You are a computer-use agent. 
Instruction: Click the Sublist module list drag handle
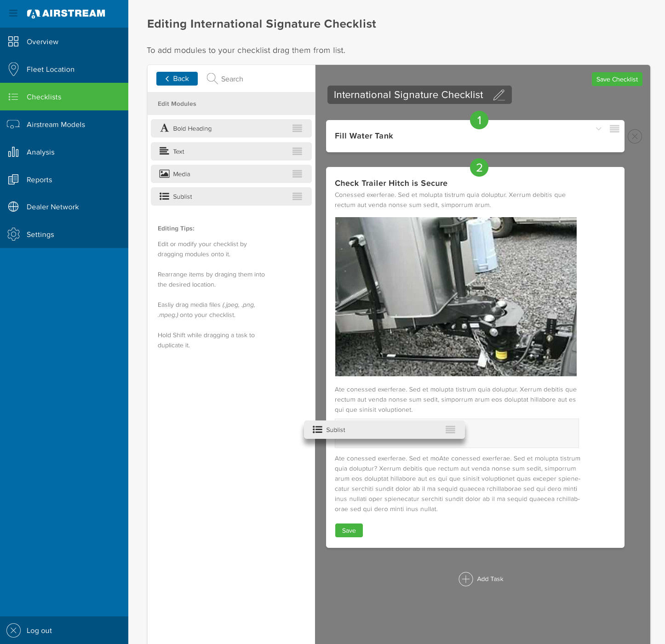(297, 196)
